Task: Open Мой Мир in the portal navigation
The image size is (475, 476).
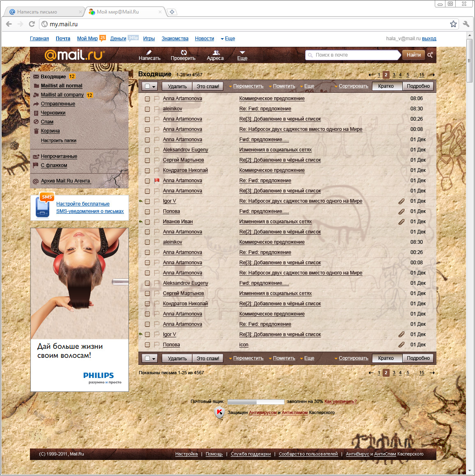Action: 87,39
